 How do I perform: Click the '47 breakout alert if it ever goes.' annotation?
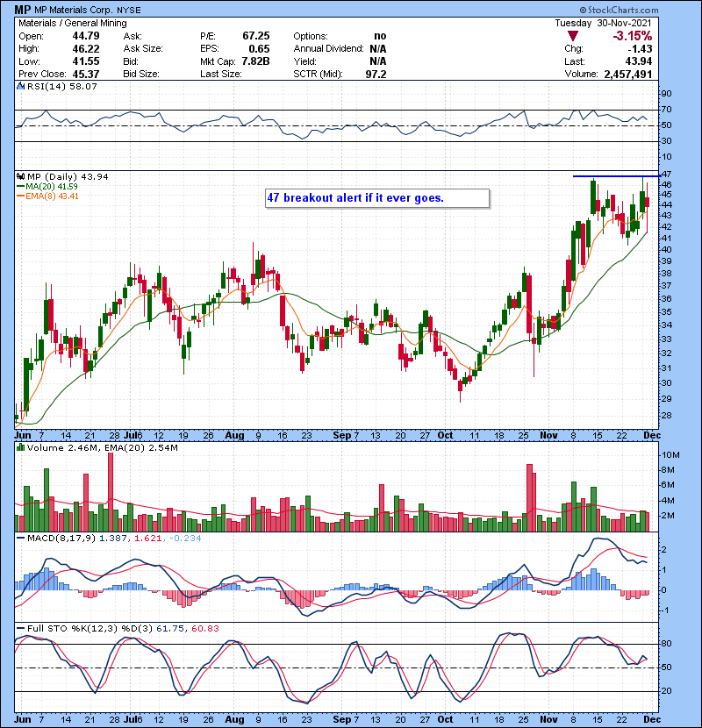click(x=377, y=198)
